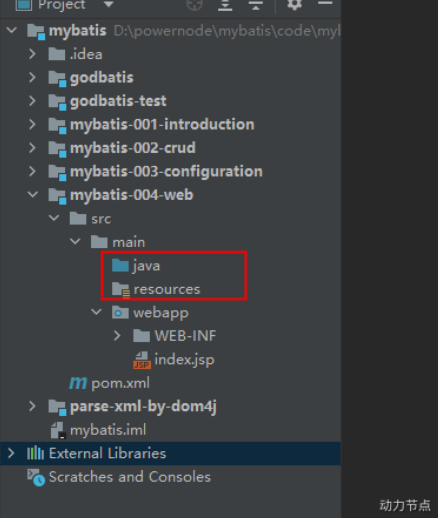Click the mybatis-002-crud module icon
The height and width of the screenshot is (518, 438).
pyautogui.click(x=57, y=149)
